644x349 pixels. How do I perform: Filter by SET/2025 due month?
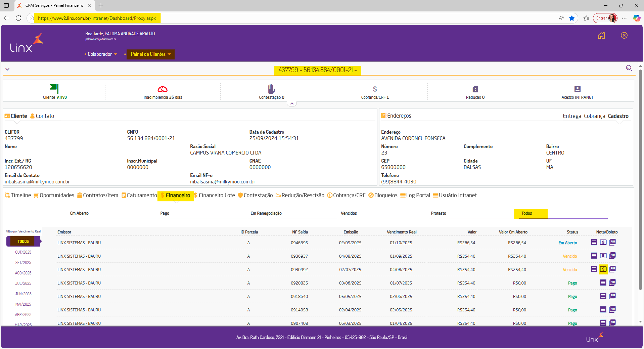pos(23,262)
